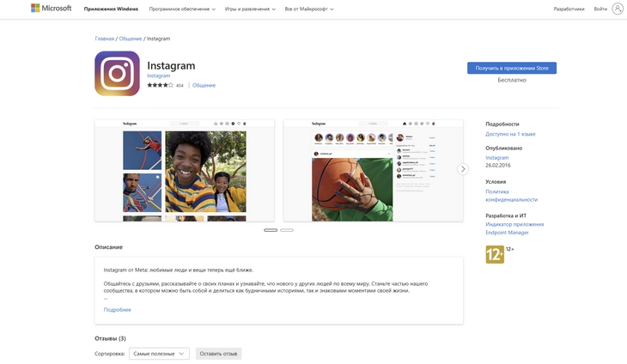627x364 pixels.
Task: Open the user account avatar icon
Action: click(618, 9)
